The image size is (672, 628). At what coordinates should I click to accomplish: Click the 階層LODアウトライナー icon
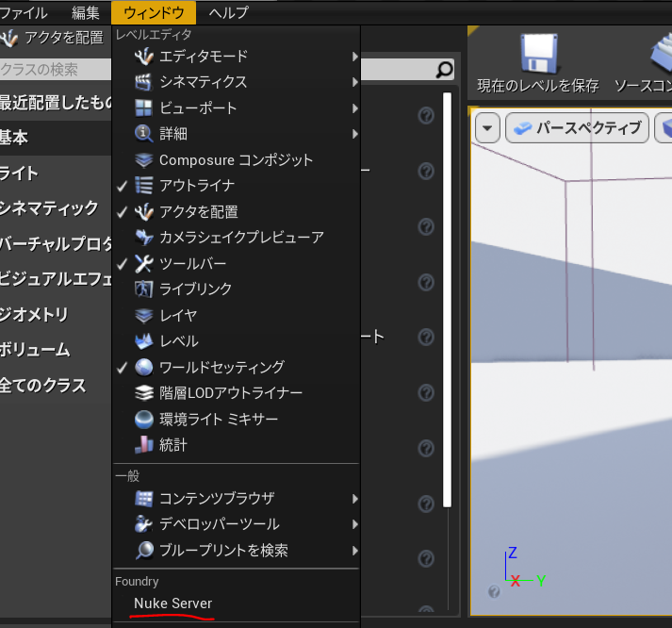tap(143, 392)
